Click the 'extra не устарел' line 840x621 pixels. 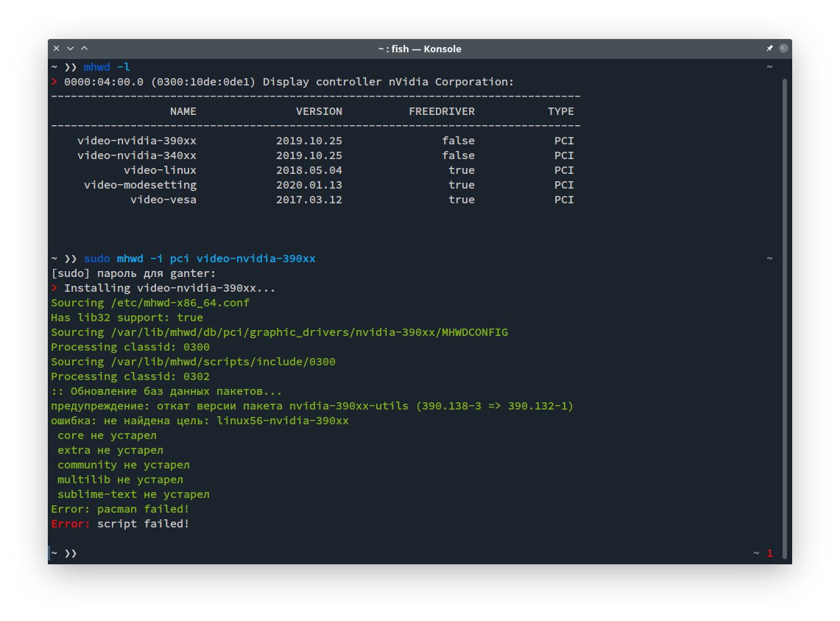click(x=110, y=451)
